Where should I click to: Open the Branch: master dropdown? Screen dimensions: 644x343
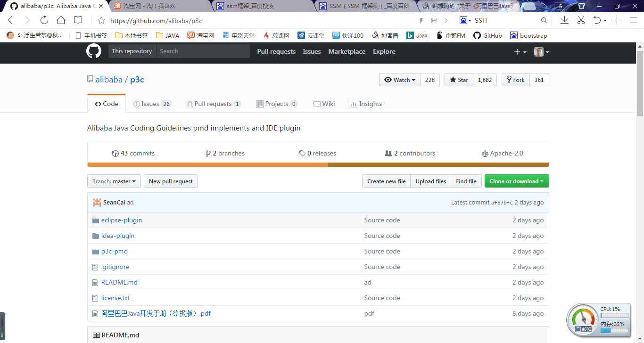coord(114,181)
